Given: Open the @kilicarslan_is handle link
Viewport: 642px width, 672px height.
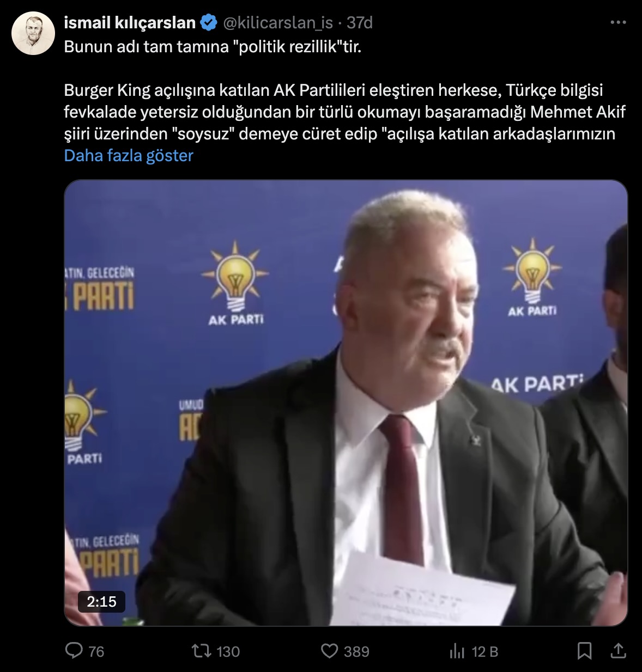Looking at the screenshot, I should tap(277, 23).
